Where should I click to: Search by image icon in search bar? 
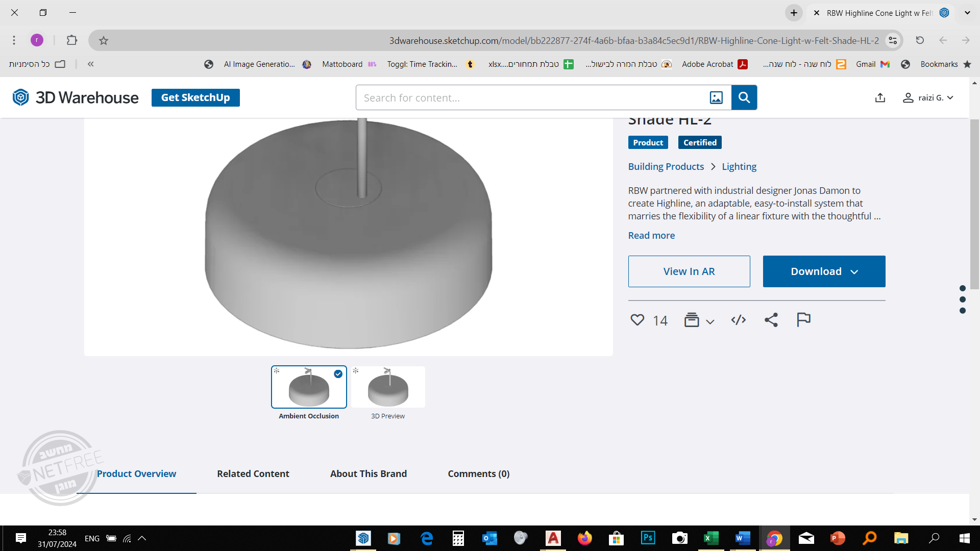click(x=716, y=97)
